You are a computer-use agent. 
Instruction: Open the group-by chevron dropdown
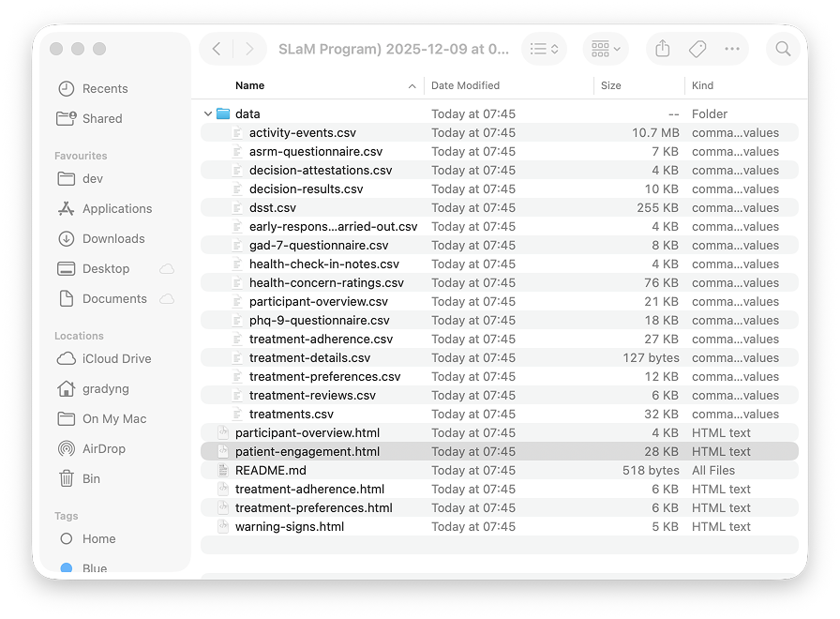[x=617, y=49]
